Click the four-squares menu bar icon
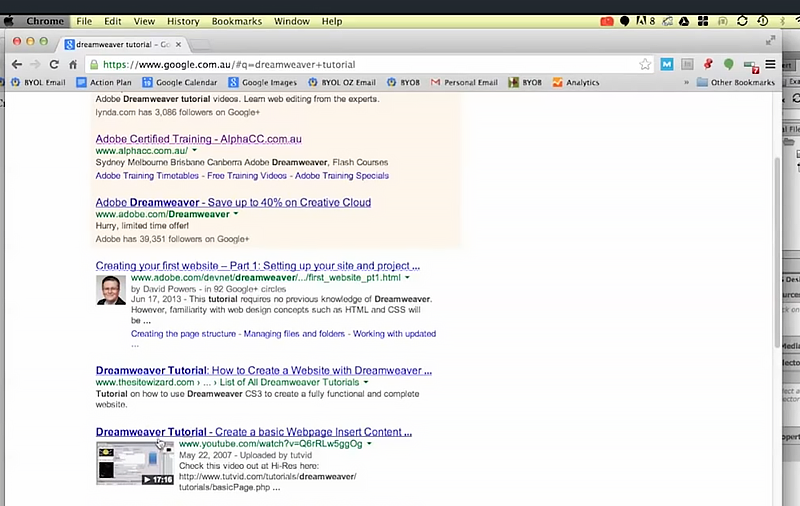This screenshot has width=800, height=506. click(x=703, y=21)
